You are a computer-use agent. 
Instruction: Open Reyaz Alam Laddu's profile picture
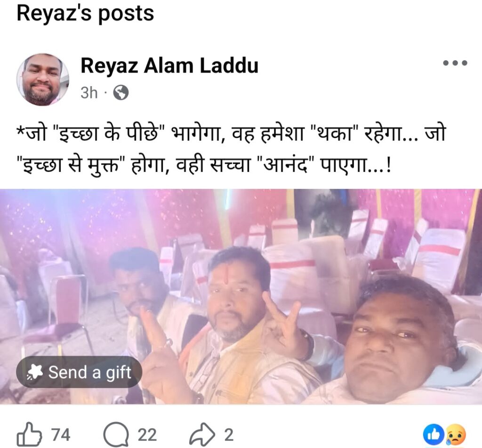click(42, 80)
